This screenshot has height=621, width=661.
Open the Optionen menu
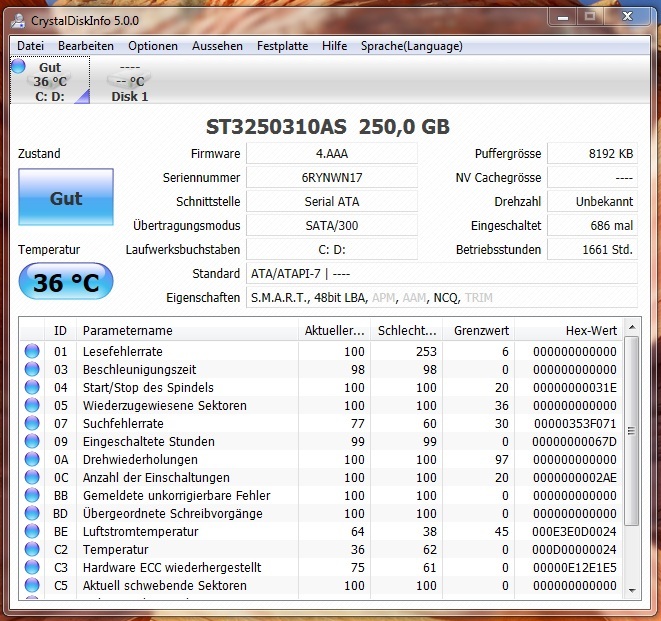(153, 46)
